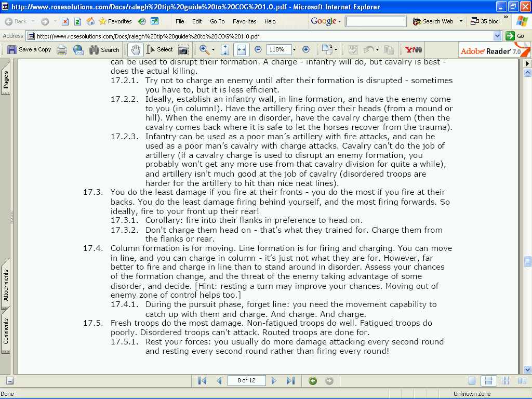Select Single Page layout
Viewport: 532px width, 399px height.
[x=472, y=381]
